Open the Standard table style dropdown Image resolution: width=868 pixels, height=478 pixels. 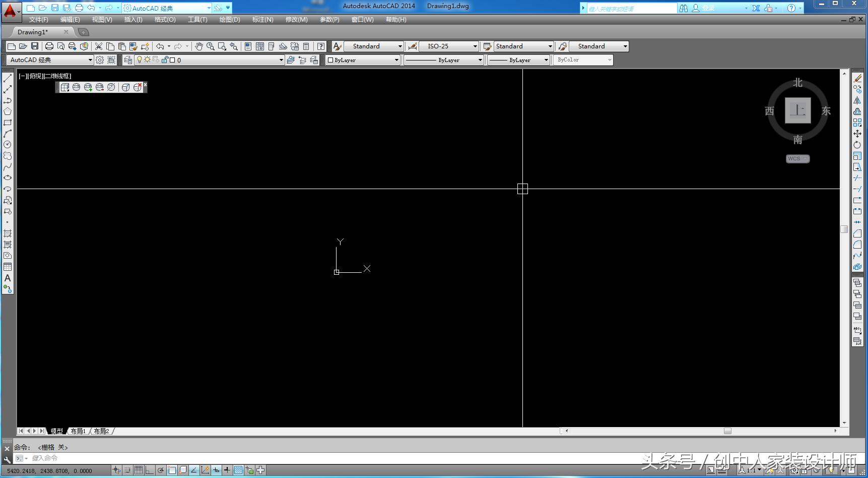coord(523,46)
